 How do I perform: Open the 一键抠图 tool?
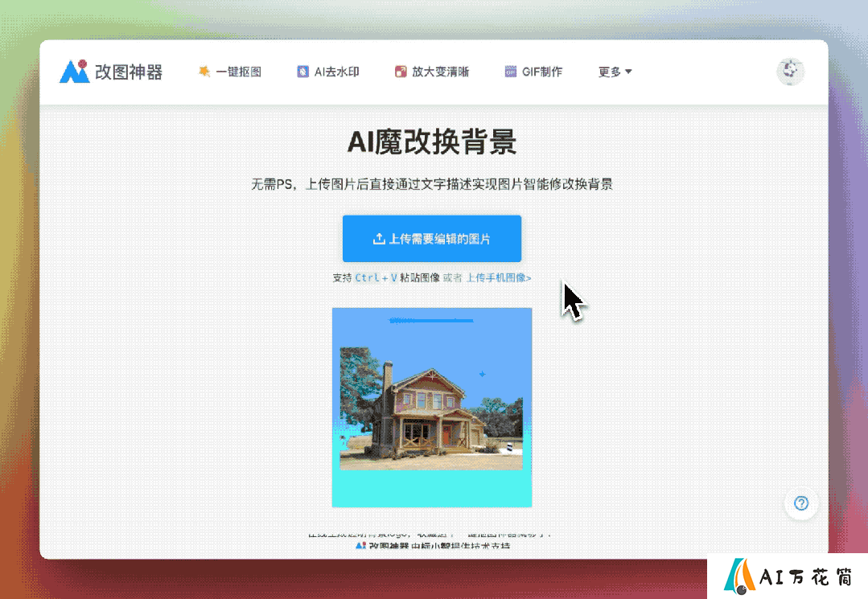[230, 72]
